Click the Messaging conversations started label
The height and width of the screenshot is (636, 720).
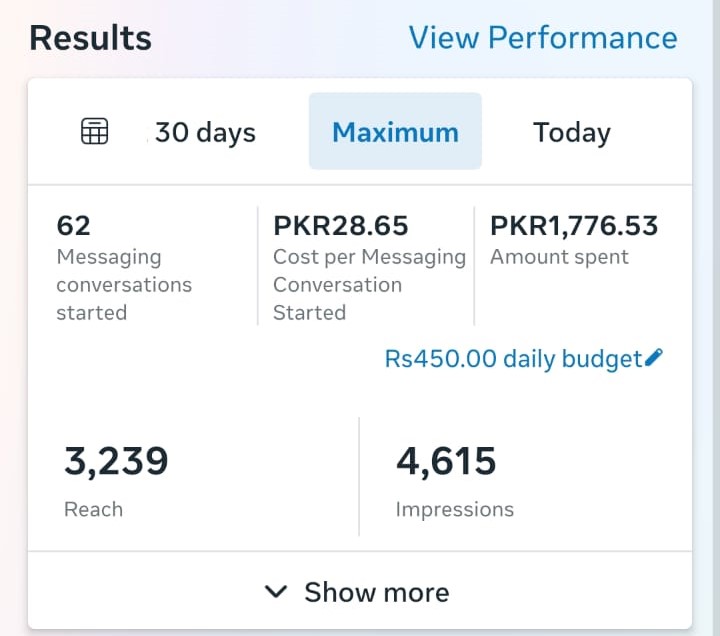[x=123, y=285]
